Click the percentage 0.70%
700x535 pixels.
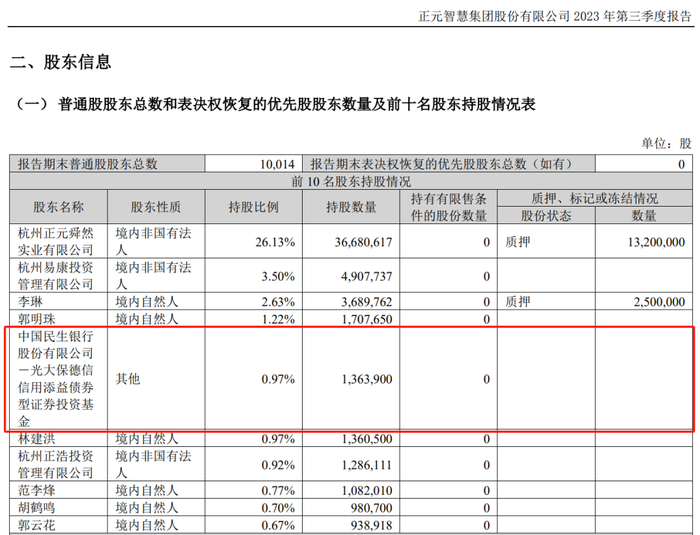(278, 508)
